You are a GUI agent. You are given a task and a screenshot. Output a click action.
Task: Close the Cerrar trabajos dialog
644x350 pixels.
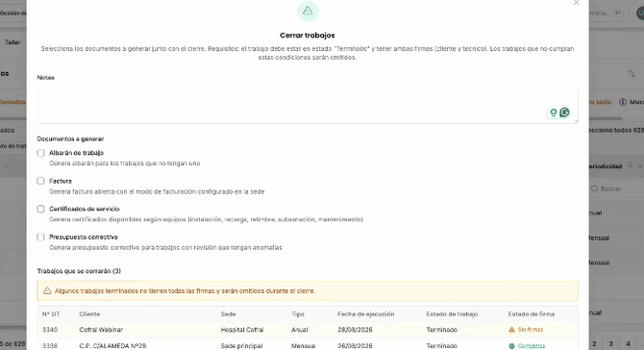tap(576, 3)
